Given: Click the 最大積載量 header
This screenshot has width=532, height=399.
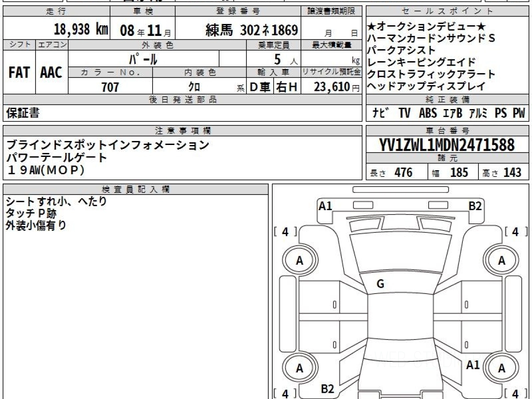Looking at the screenshot, I should coord(332,45).
